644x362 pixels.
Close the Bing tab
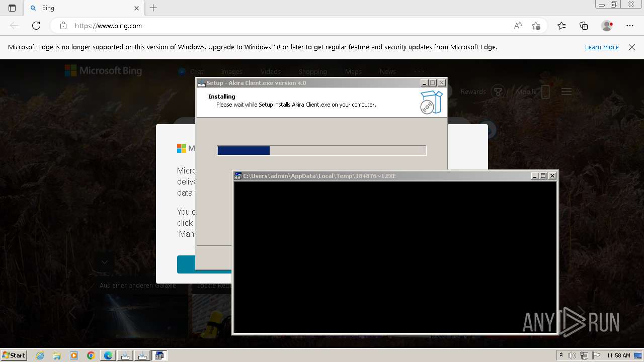pyautogui.click(x=136, y=8)
